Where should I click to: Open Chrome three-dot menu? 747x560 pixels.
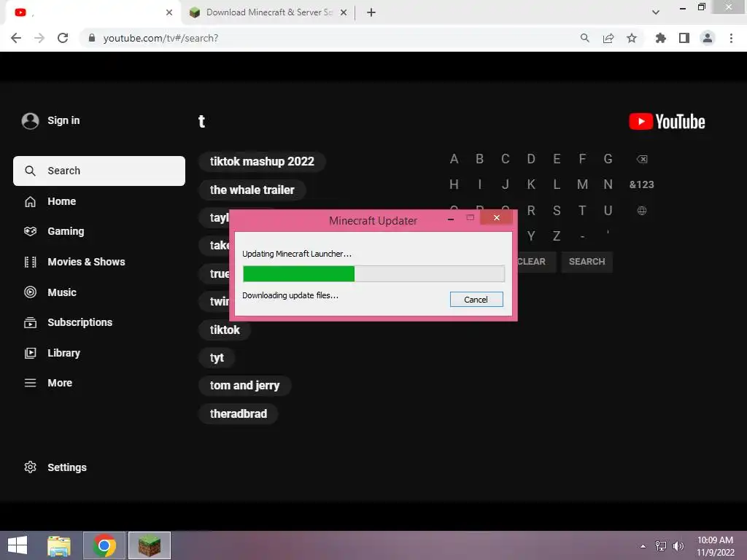pyautogui.click(x=731, y=38)
